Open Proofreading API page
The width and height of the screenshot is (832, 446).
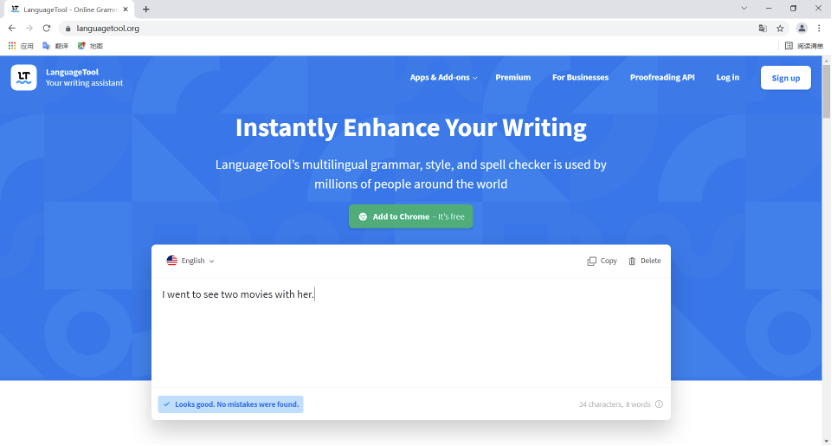662,77
